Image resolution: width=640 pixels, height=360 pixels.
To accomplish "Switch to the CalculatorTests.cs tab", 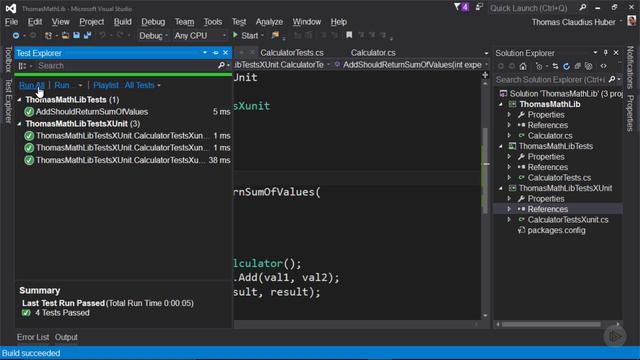I will (292, 53).
